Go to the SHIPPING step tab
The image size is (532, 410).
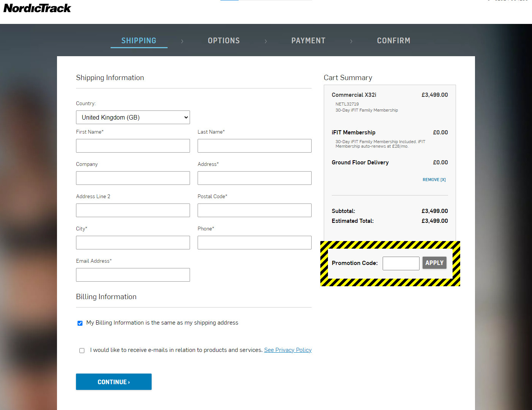[x=139, y=41]
